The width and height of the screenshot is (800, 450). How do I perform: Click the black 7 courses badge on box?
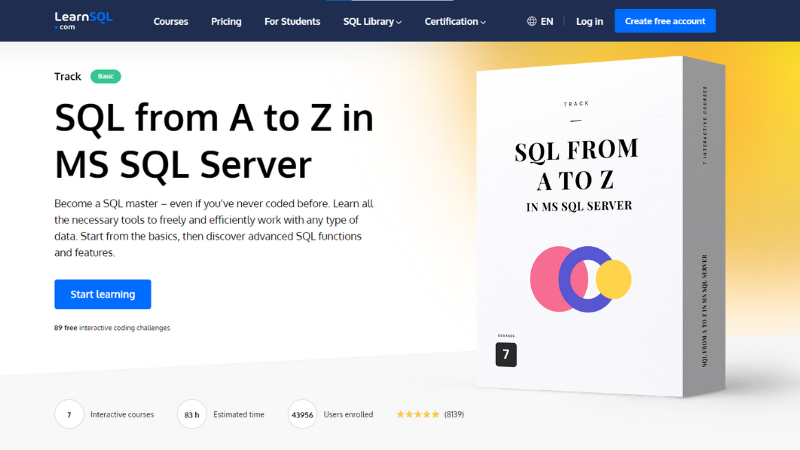[x=506, y=355]
